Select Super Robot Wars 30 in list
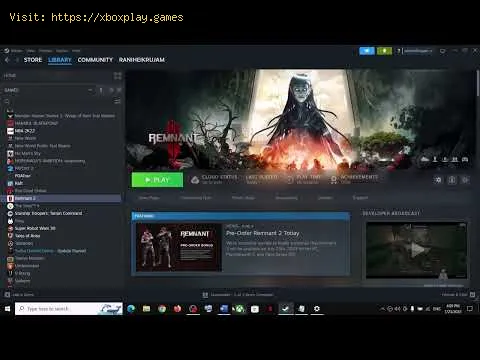 pos(35,228)
